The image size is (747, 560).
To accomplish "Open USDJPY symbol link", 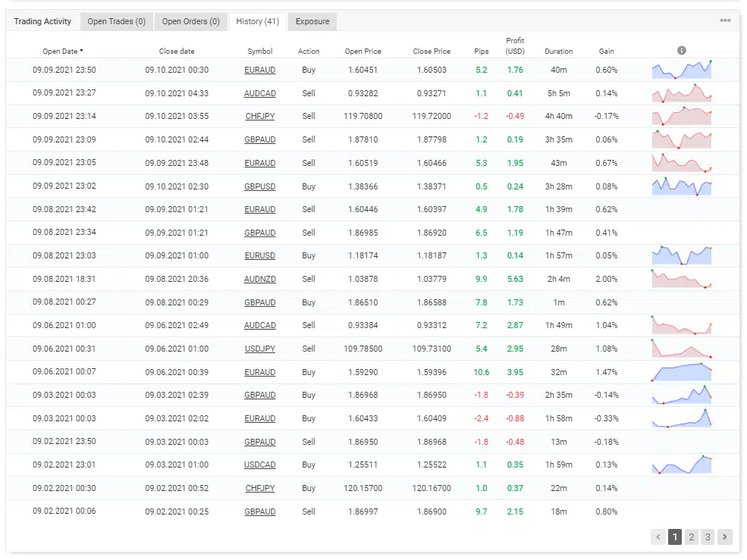I will [x=260, y=349].
